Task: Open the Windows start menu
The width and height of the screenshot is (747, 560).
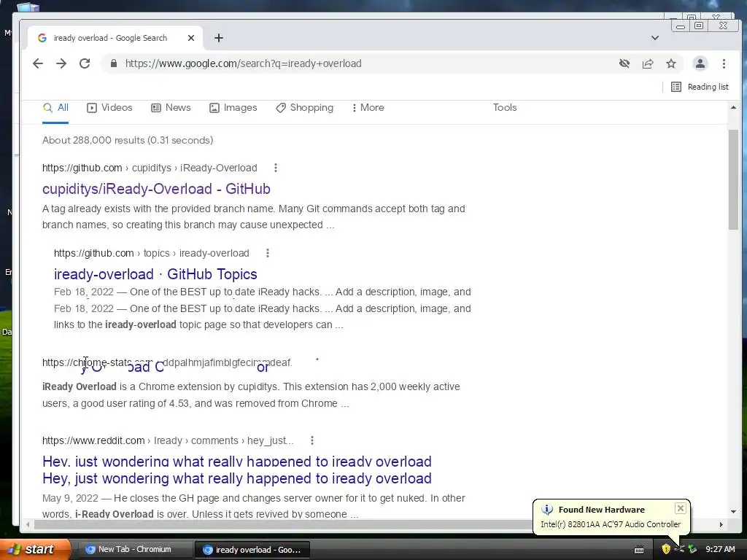Action: [35, 549]
